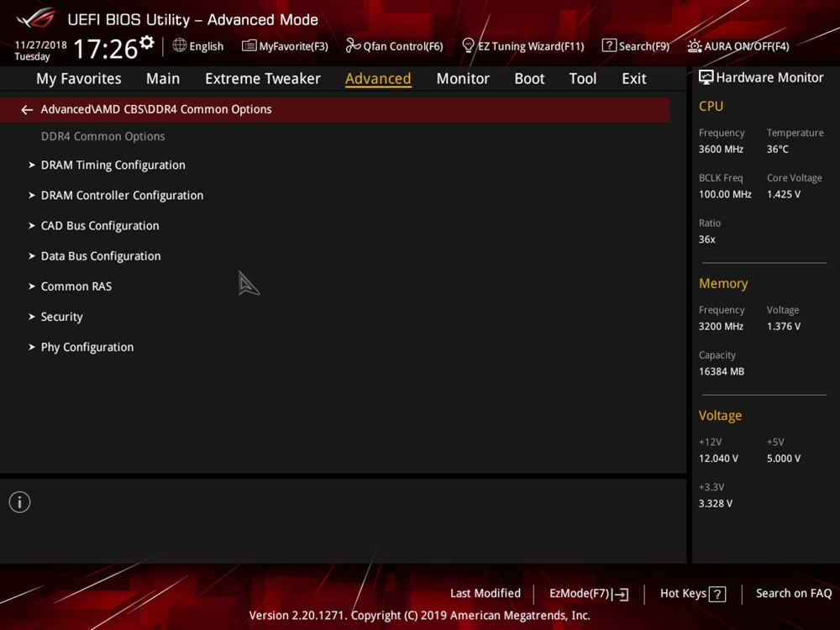The width and height of the screenshot is (840, 630).
Task: Click Search on FAQ link
Action: click(x=794, y=594)
